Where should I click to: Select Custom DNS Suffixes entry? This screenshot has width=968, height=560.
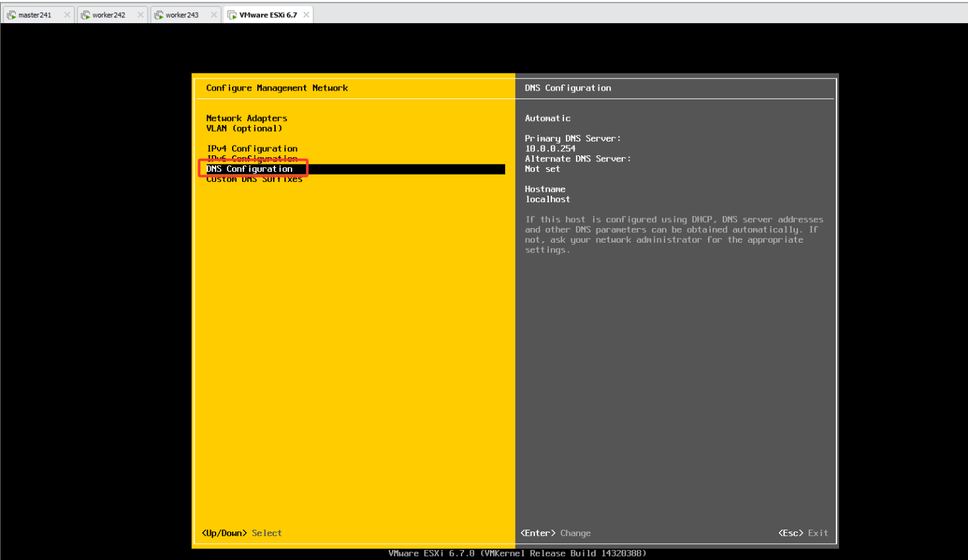coord(254,179)
